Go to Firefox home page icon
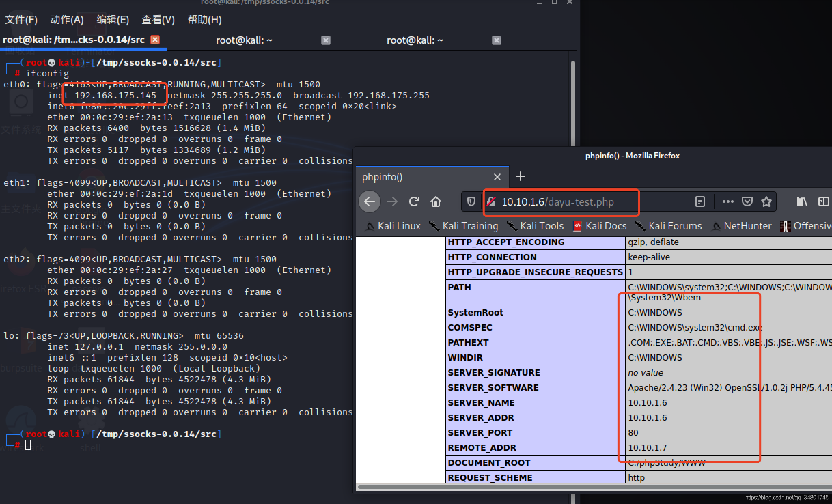The width and height of the screenshot is (832, 504). pos(436,201)
